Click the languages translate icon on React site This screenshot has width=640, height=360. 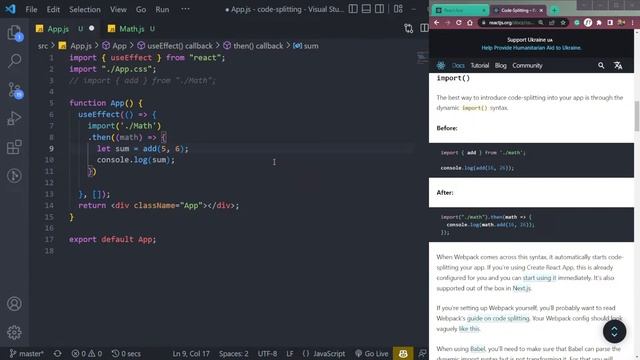point(618,65)
